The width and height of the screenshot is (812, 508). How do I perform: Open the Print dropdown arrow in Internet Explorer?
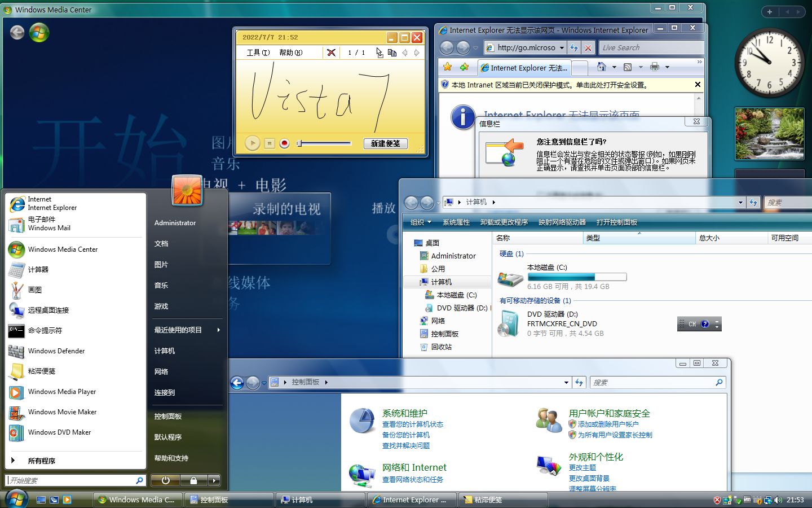(667, 67)
